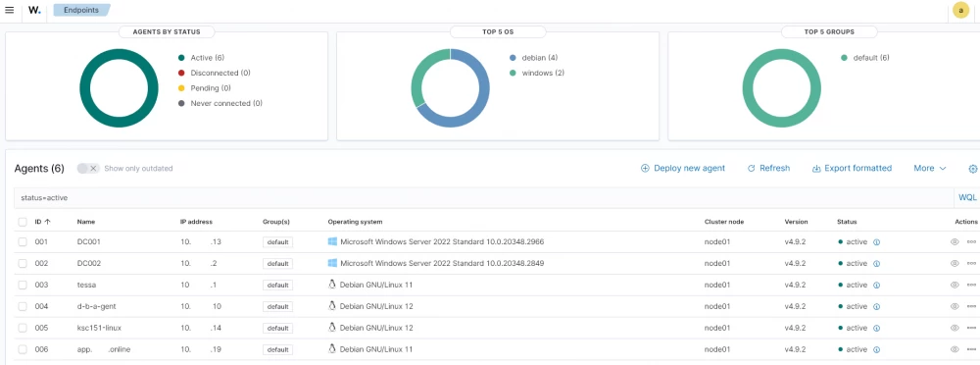Viewport: 980px width, 365px height.
Task: Click the Top 5 groups donut chart
Action: pos(781,88)
